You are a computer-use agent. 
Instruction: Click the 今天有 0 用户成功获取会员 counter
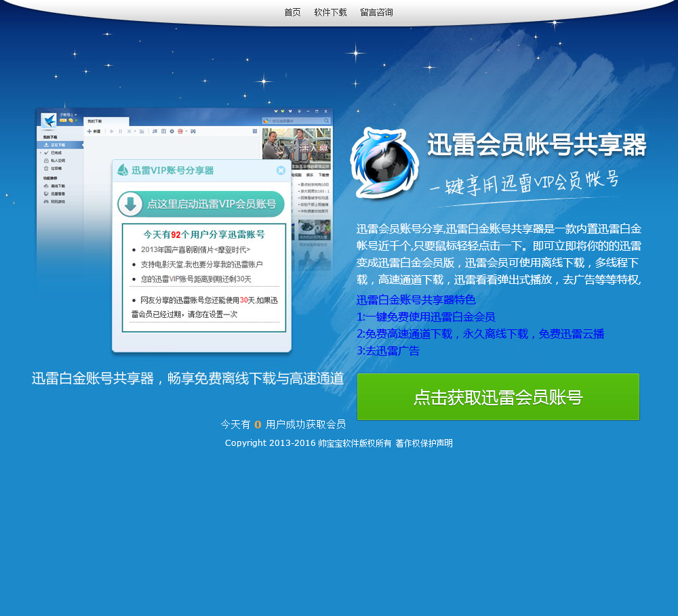click(283, 424)
